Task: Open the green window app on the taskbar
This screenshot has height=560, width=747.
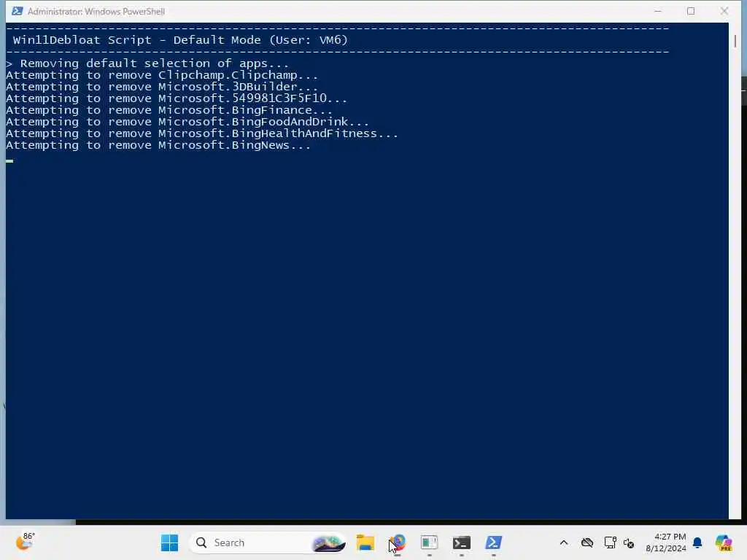Action: tap(429, 542)
